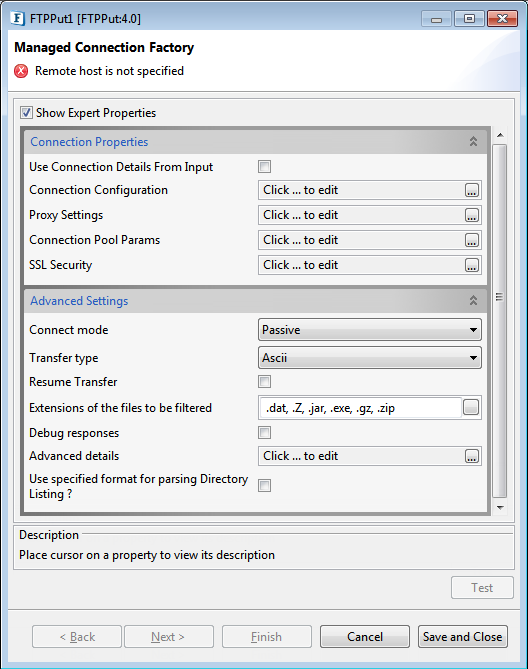The height and width of the screenshot is (669, 528).
Task: Enable Use Connection Details From Input
Action: coord(264,166)
